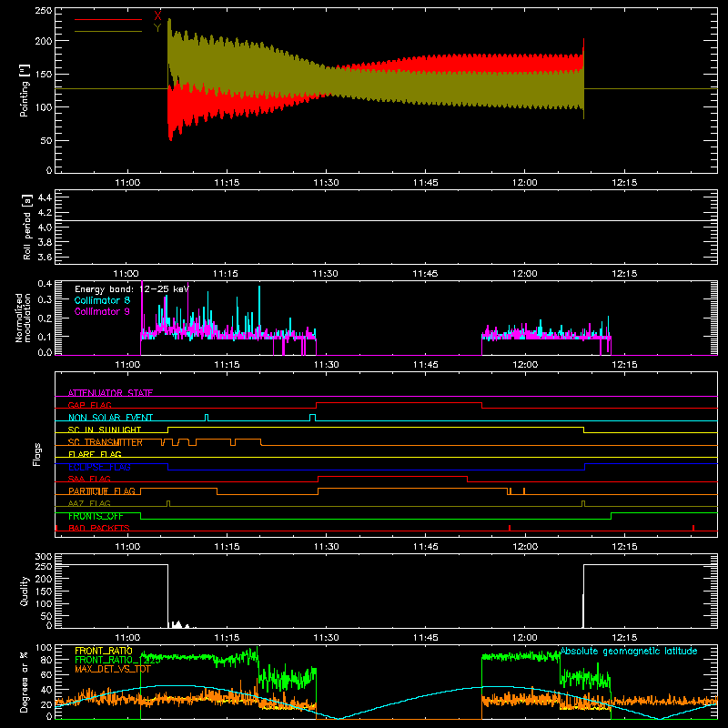This screenshot has width=728, height=728.
Task: Select the 'Energy band: 12-25 keV' annotation
Action: [x=132, y=289]
